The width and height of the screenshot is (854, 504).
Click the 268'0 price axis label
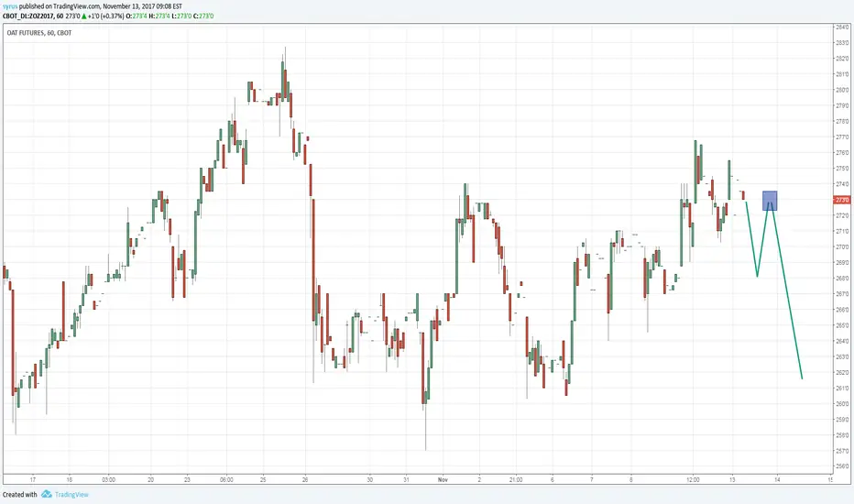[x=843, y=279]
